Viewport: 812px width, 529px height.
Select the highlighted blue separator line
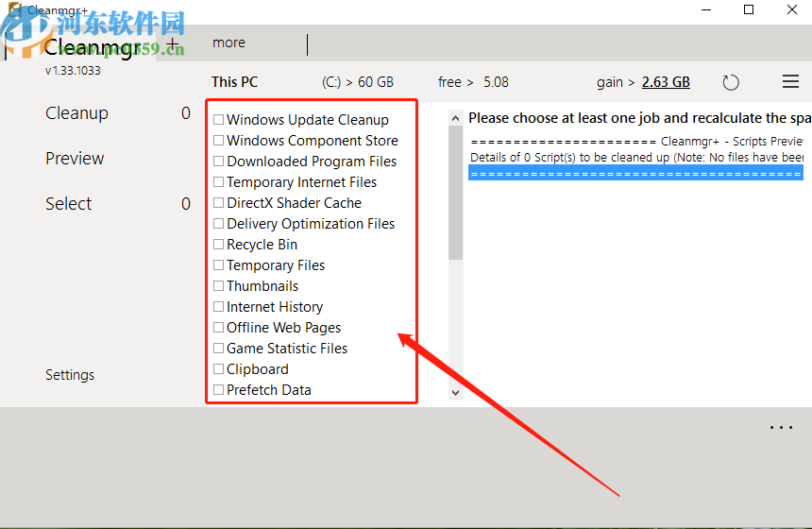(x=635, y=173)
